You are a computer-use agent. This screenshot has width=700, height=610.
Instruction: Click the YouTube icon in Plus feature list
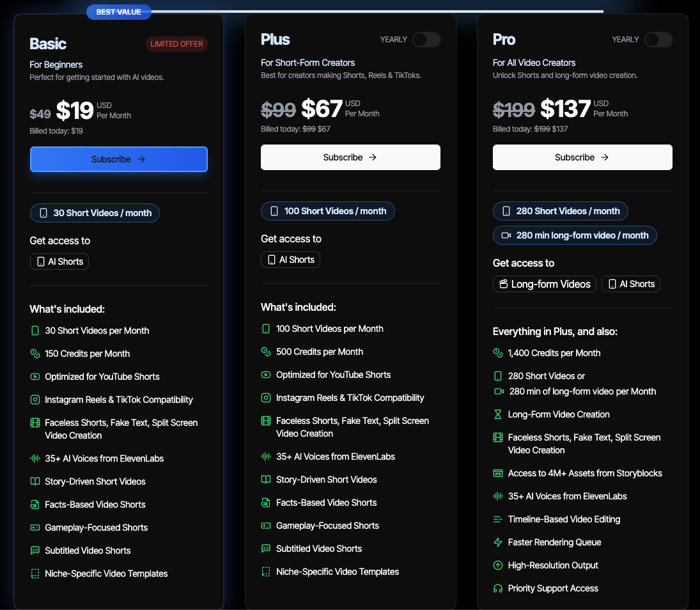pos(266,375)
